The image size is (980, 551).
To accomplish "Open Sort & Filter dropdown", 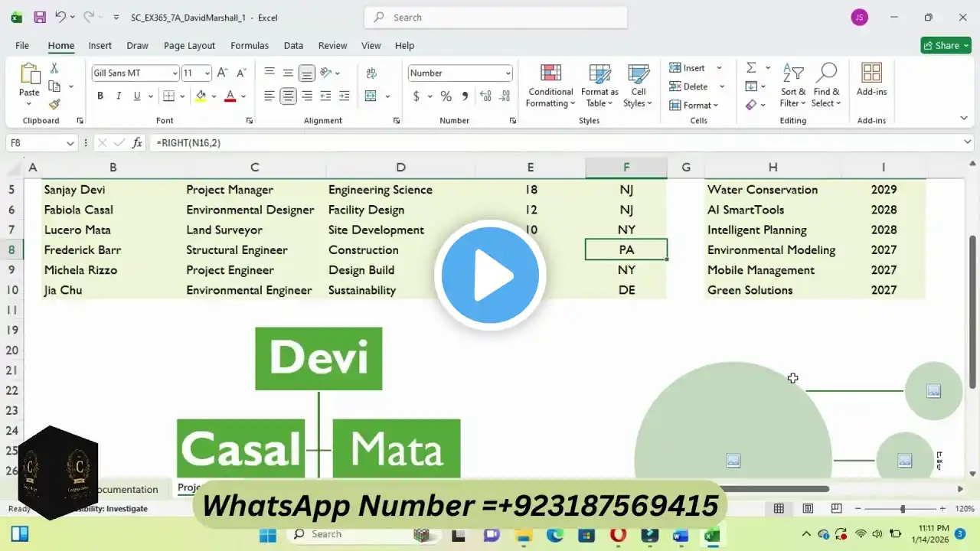I will click(792, 85).
